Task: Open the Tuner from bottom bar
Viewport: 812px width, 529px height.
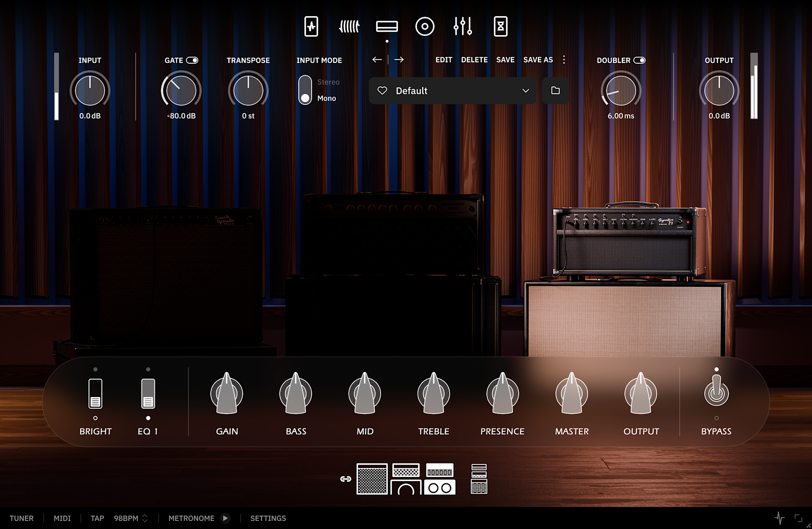Action: click(22, 518)
